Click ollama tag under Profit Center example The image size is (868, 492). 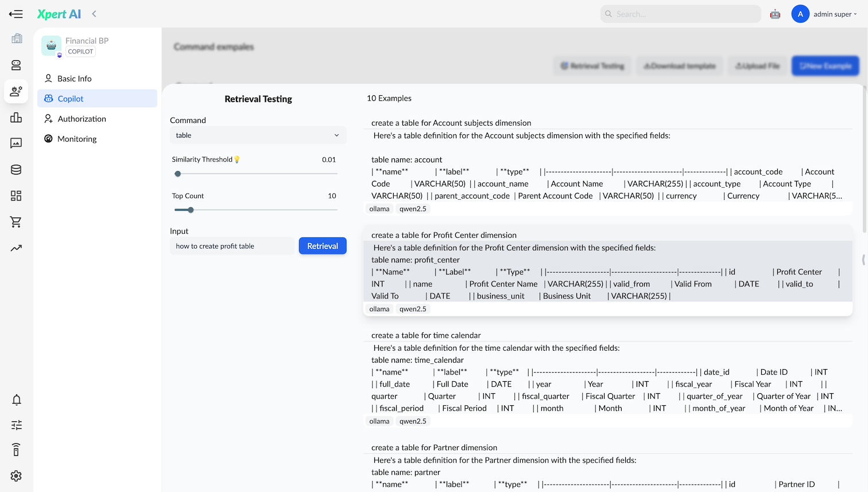[379, 309]
